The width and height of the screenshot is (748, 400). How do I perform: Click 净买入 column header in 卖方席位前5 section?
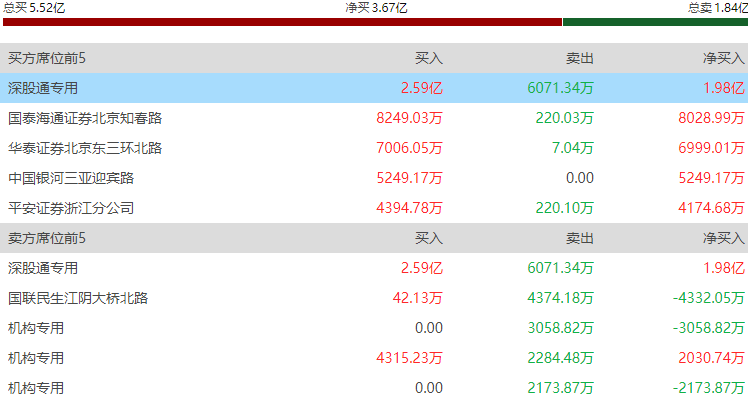click(x=723, y=238)
